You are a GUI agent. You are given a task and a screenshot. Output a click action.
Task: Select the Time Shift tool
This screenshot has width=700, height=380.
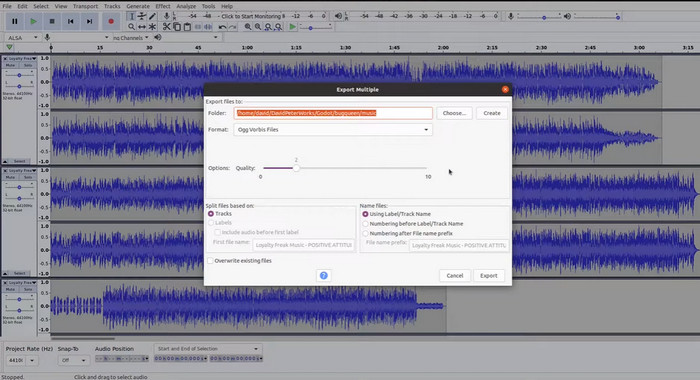[x=142, y=27]
